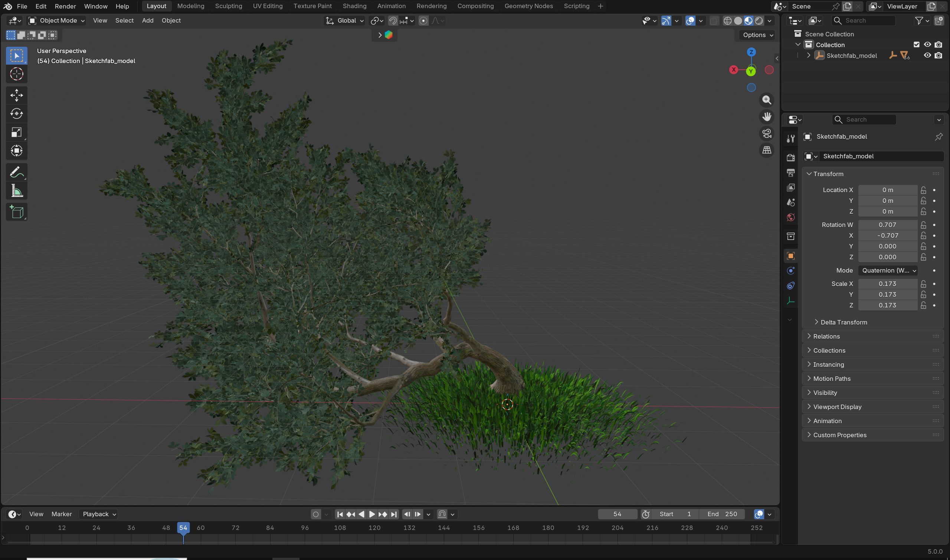Click the timeline playhead at frame 54
This screenshot has width=950, height=560.
183,527
